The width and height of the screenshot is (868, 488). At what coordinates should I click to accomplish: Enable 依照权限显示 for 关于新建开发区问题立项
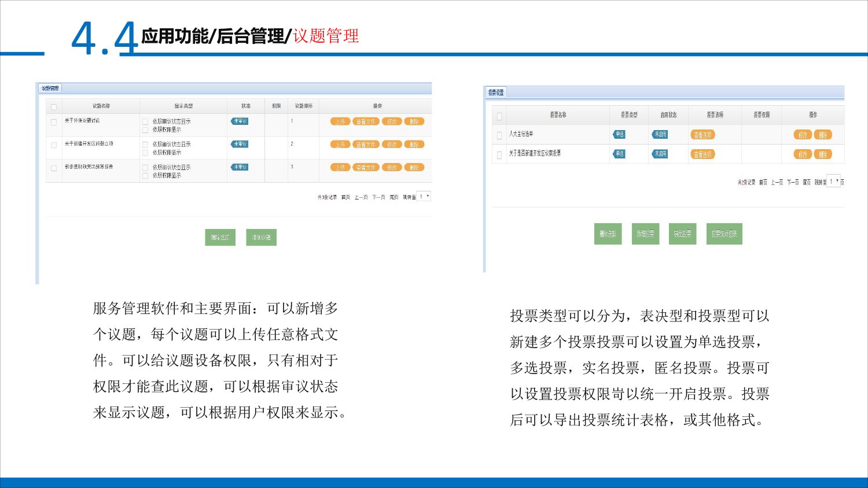(x=145, y=153)
